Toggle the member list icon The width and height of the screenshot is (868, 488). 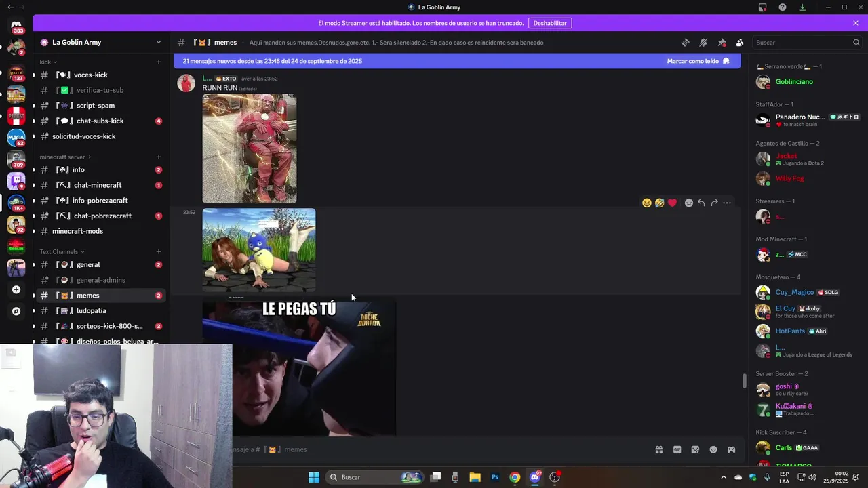[x=740, y=42]
